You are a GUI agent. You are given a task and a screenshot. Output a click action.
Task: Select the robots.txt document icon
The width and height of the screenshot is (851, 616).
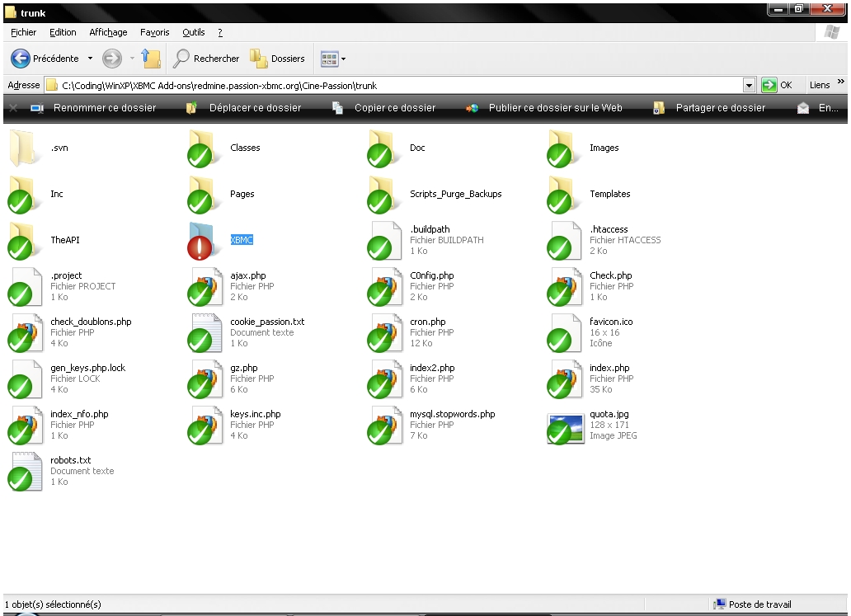click(x=25, y=471)
